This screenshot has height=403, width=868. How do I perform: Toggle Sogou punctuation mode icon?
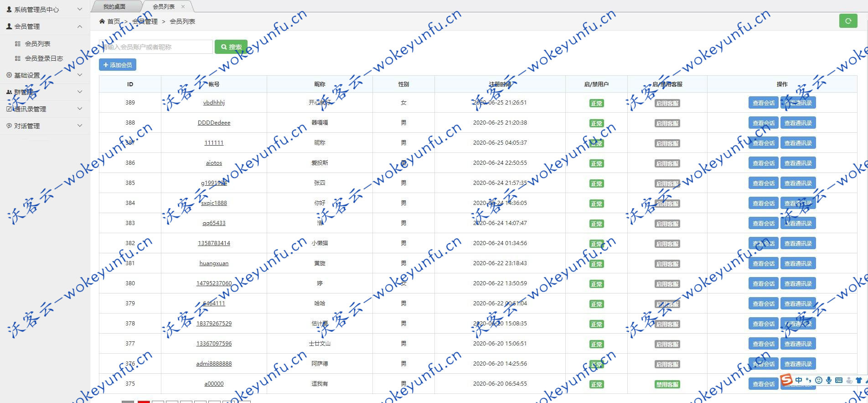(x=809, y=380)
